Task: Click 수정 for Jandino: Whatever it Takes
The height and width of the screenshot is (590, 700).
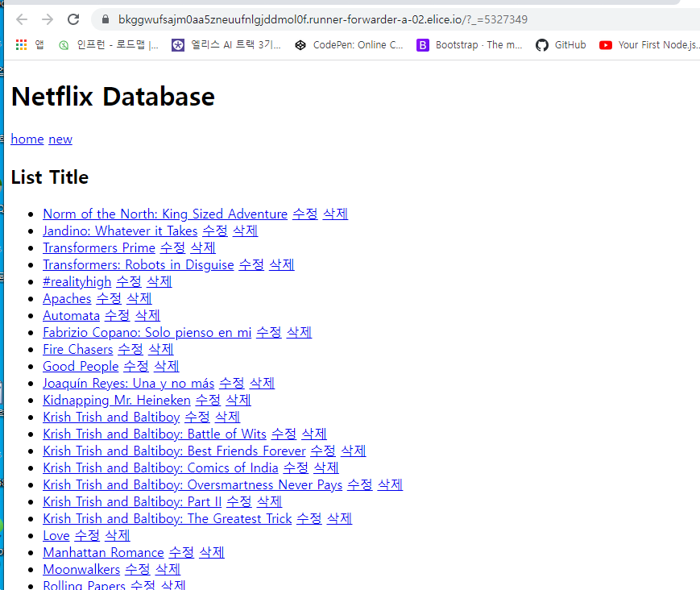Action: pos(215,231)
